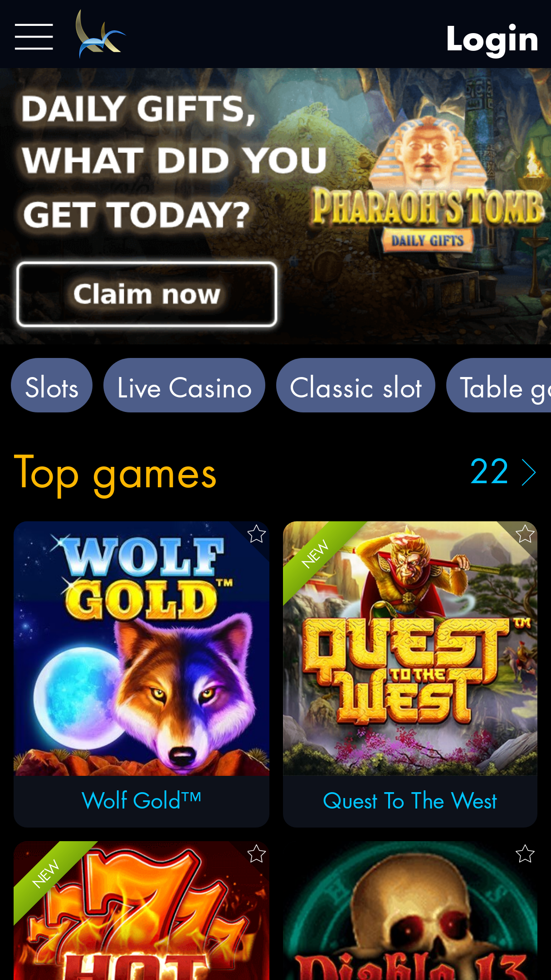Toggle favorite star on Quest To The West
The width and height of the screenshot is (551, 980).
click(x=525, y=534)
